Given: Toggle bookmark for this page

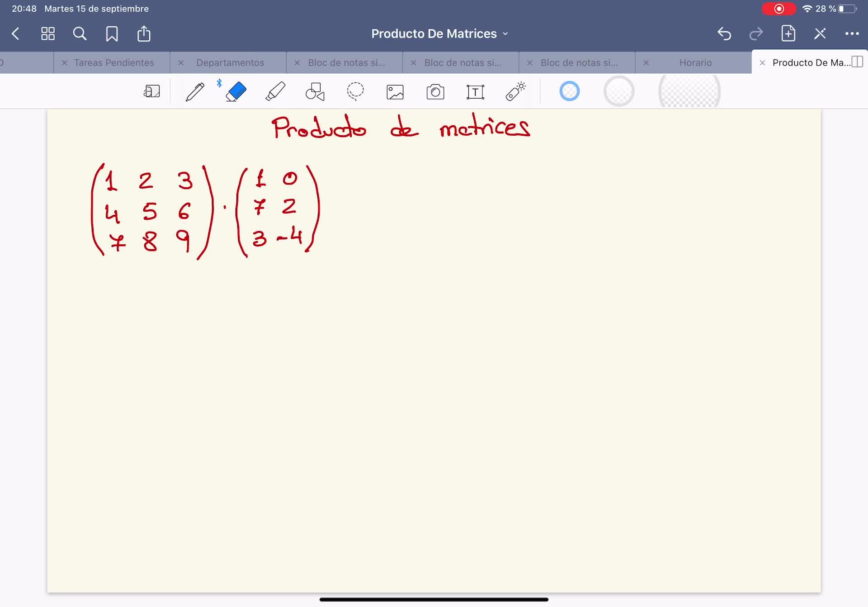Looking at the screenshot, I should point(112,34).
